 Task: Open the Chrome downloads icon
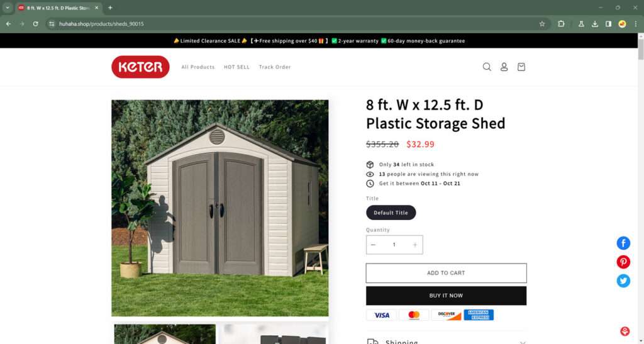595,24
